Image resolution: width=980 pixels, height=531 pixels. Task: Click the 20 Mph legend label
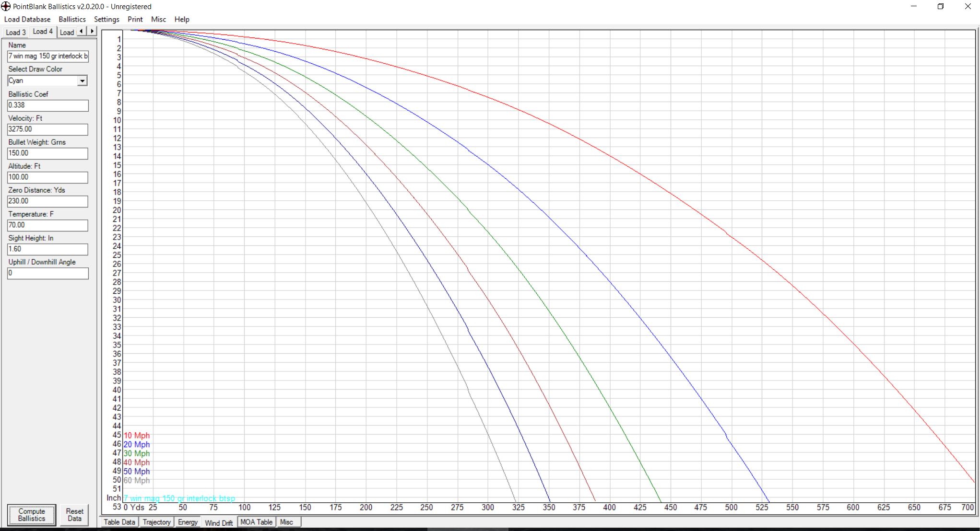pyautogui.click(x=137, y=445)
